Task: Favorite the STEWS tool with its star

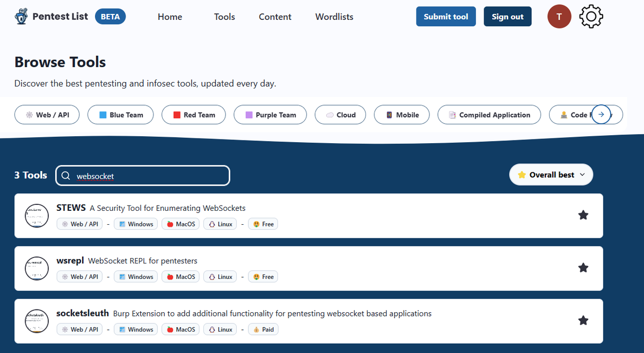Action: [x=583, y=215]
